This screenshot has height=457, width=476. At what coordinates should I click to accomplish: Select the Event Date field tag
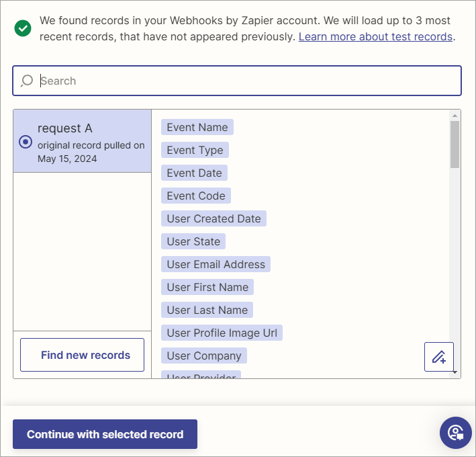click(194, 173)
